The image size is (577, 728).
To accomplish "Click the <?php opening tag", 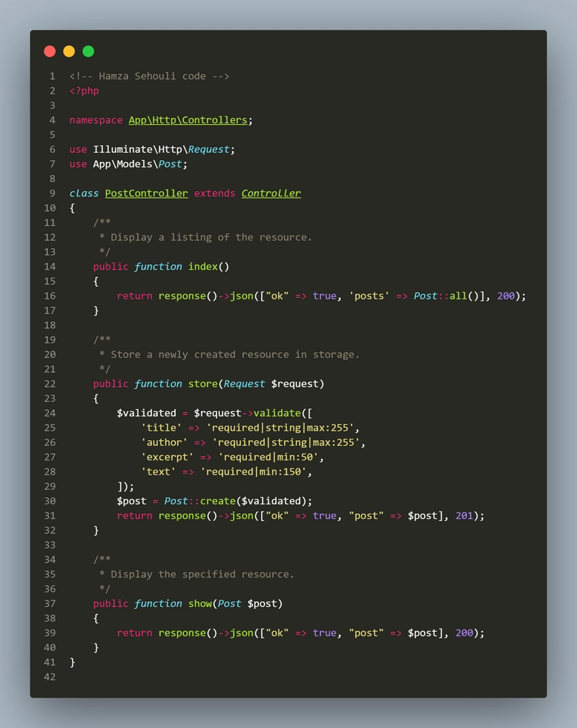I will (84, 91).
